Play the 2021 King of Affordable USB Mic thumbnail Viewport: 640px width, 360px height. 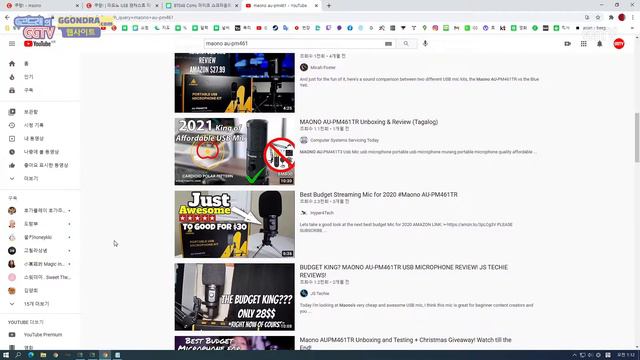click(235, 151)
